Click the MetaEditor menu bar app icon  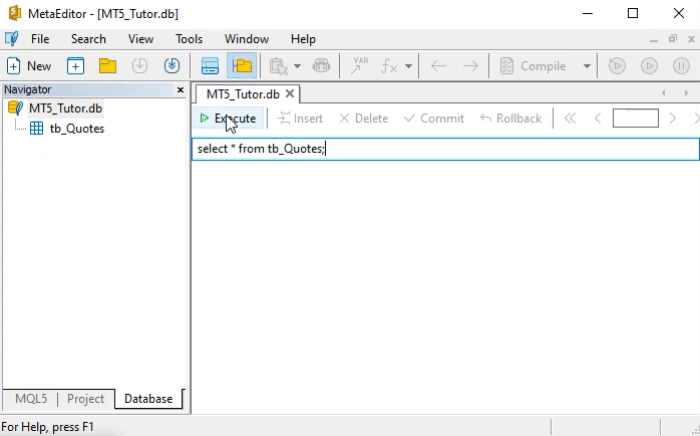12,39
